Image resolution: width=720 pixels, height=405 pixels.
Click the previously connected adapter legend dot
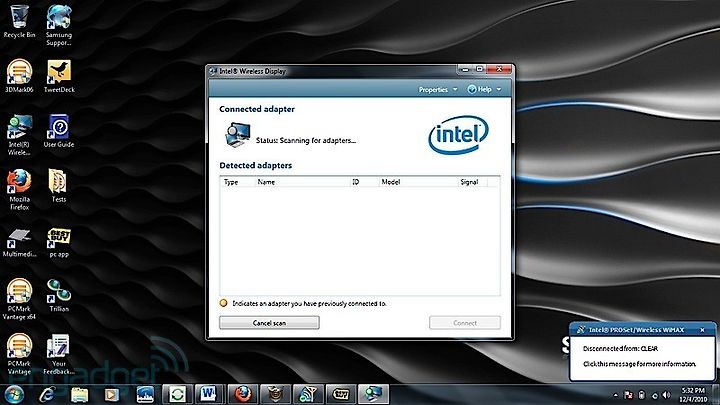click(x=223, y=303)
